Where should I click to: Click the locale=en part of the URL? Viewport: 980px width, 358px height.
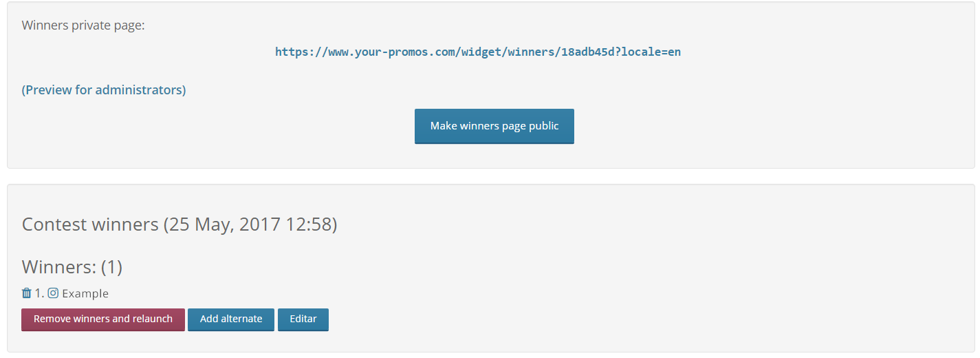click(651, 52)
